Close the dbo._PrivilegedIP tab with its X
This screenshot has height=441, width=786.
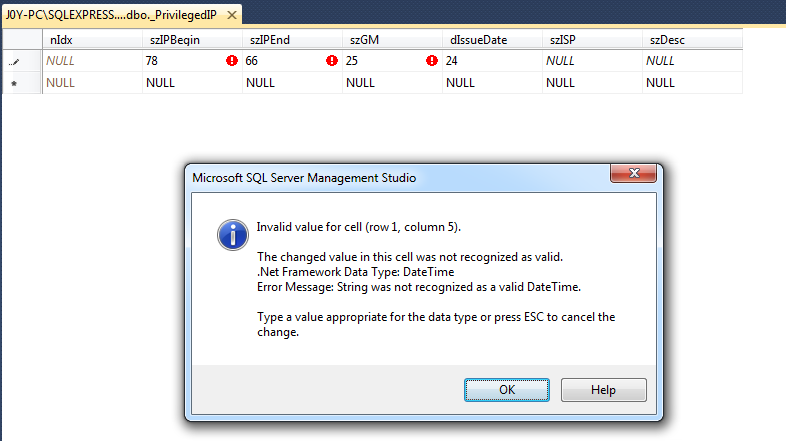click(x=232, y=15)
